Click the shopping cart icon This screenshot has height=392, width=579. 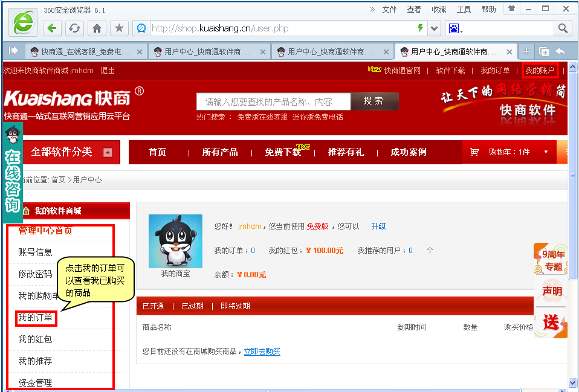[474, 152]
